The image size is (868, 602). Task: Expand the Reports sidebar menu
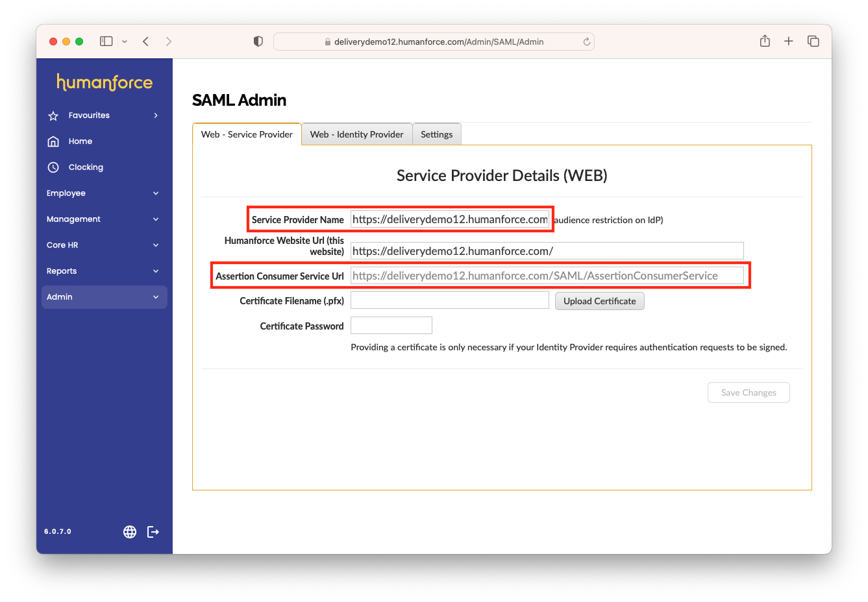155,271
